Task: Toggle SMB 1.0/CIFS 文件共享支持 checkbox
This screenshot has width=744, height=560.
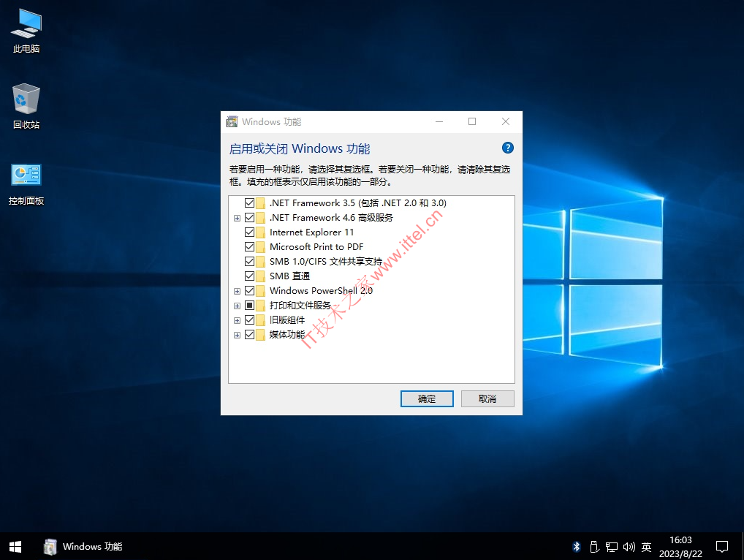Action: pyautogui.click(x=249, y=262)
